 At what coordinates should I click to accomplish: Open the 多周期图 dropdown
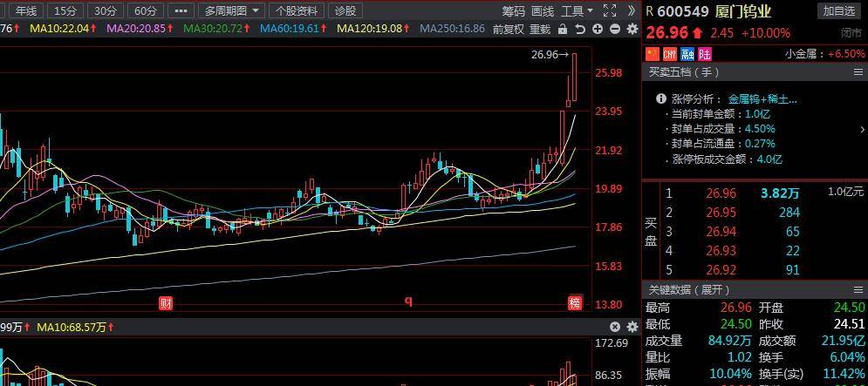click(x=231, y=10)
